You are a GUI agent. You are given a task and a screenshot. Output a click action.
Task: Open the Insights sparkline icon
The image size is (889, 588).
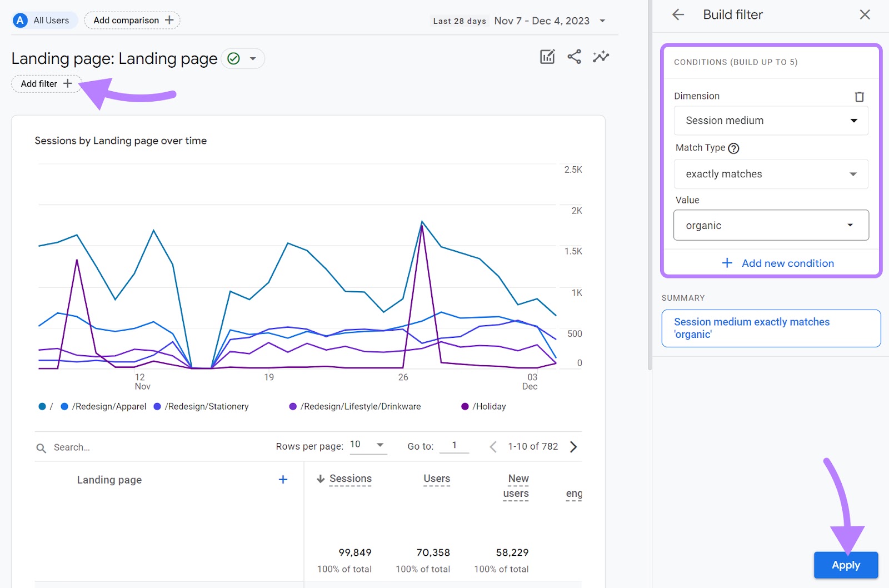pos(601,57)
